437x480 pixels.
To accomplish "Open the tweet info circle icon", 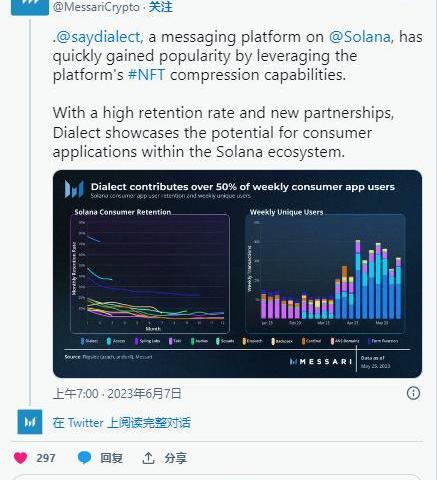I will [x=413, y=393].
